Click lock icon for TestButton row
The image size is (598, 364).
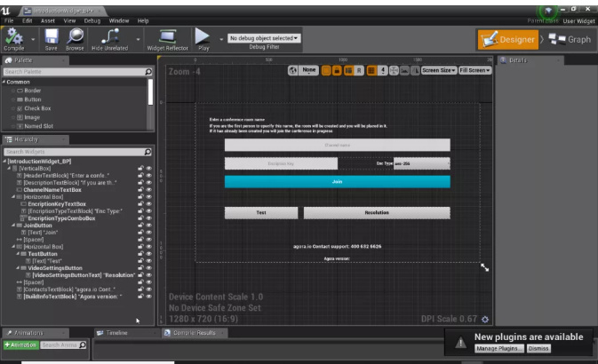point(140,254)
